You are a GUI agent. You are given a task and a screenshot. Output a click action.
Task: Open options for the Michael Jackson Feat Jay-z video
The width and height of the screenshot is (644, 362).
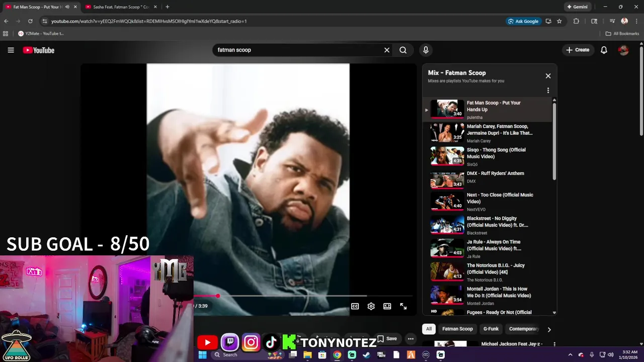pyautogui.click(x=554, y=344)
